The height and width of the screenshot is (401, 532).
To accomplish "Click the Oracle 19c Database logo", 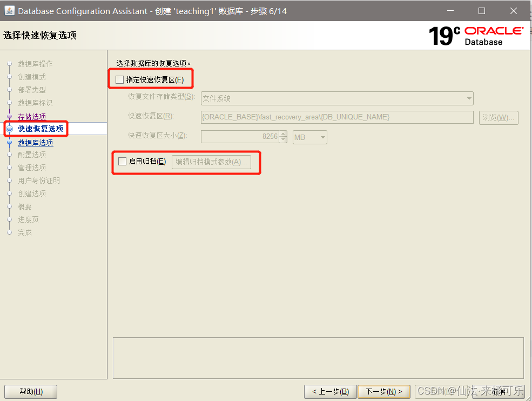I will 476,36.
